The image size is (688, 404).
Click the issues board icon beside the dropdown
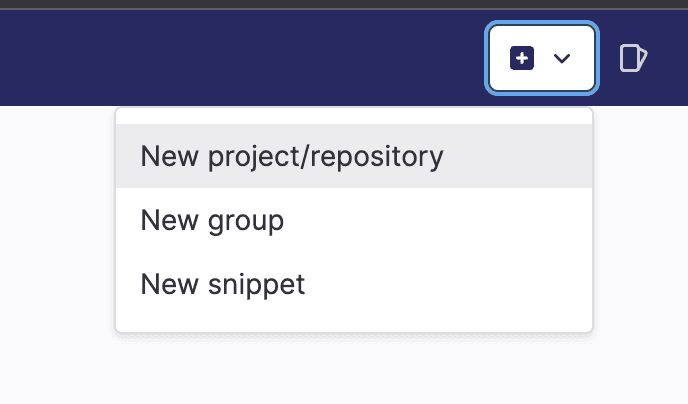click(633, 59)
